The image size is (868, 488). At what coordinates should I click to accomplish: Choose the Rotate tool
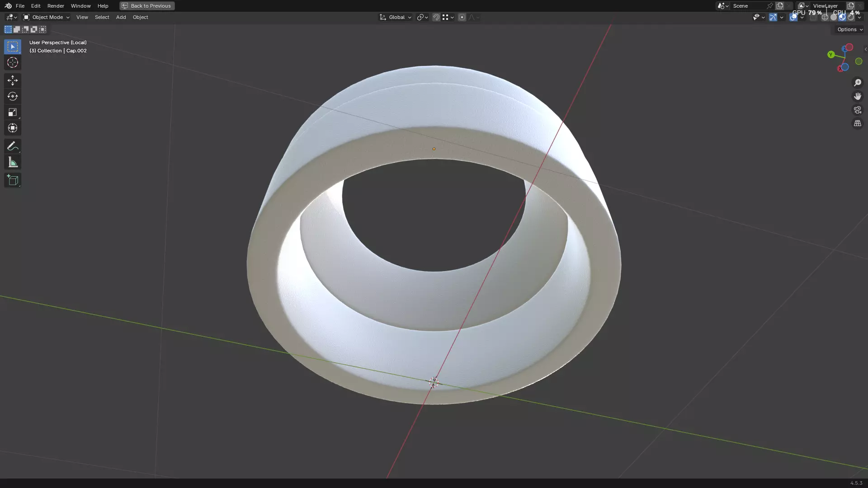tap(12, 96)
